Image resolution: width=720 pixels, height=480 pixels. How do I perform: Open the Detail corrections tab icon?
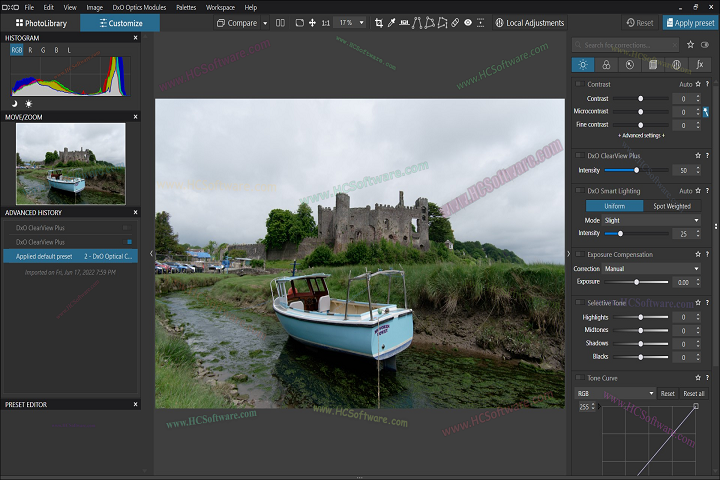tap(630, 65)
